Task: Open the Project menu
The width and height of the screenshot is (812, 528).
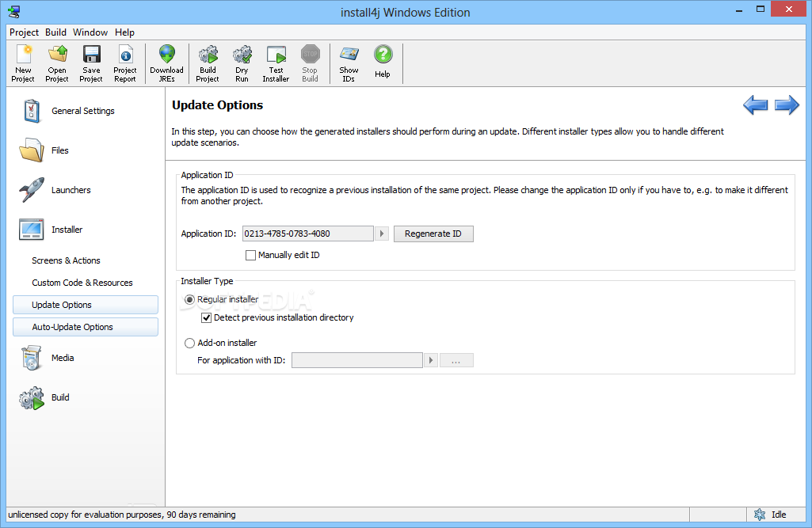Action: coord(24,32)
